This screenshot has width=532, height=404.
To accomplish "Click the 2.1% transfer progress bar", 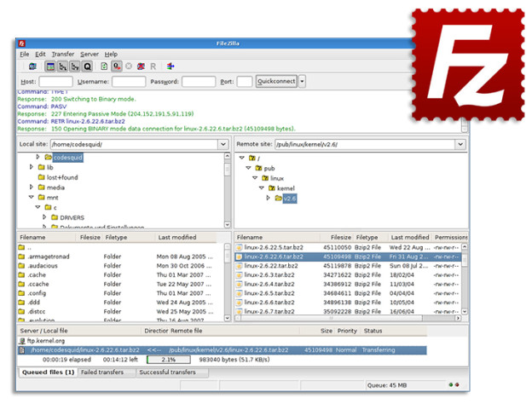I will point(169,360).
